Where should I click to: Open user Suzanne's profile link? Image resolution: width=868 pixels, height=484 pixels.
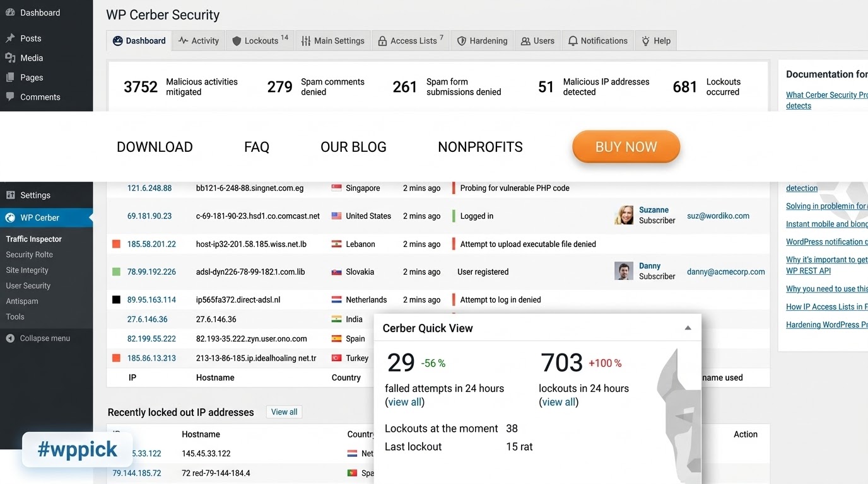point(654,210)
